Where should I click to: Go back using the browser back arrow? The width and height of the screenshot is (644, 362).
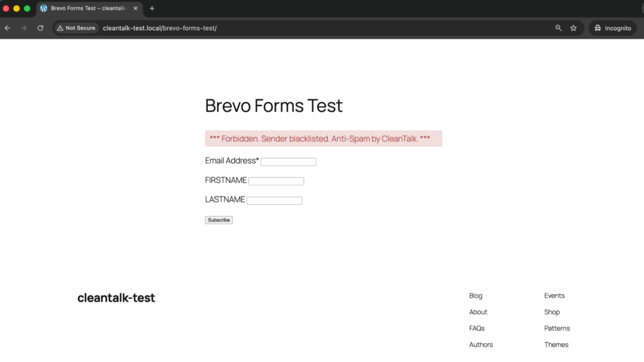pos(8,28)
